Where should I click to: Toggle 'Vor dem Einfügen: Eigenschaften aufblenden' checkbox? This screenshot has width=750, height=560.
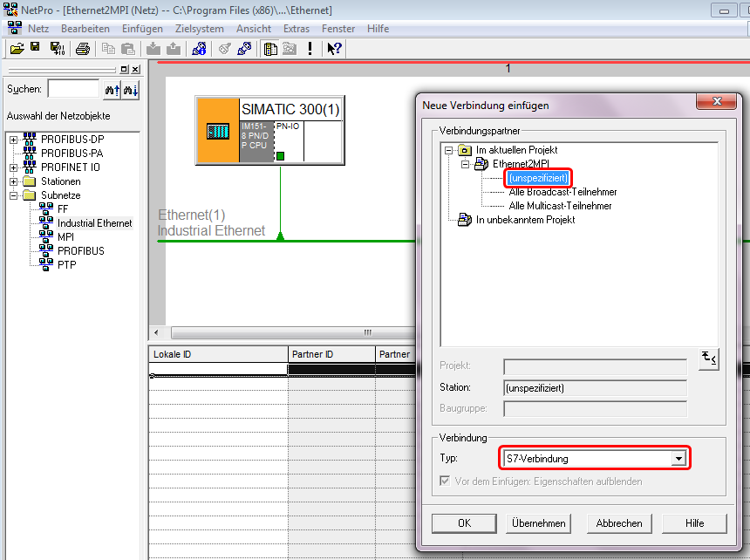pyautogui.click(x=447, y=481)
